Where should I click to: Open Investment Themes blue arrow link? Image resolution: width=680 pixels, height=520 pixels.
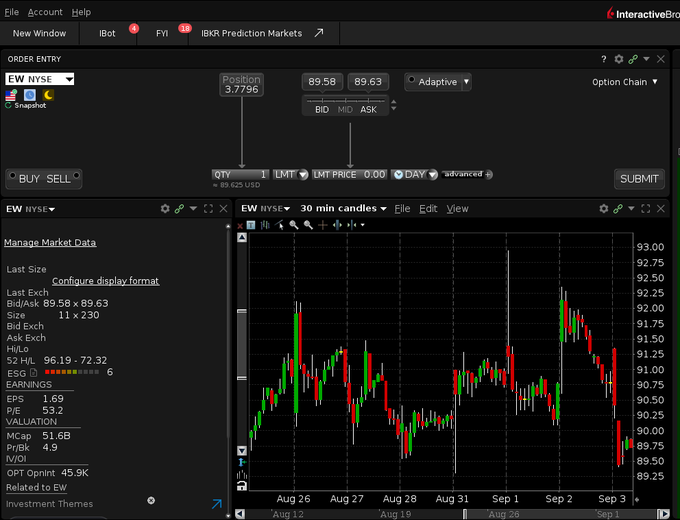217,504
